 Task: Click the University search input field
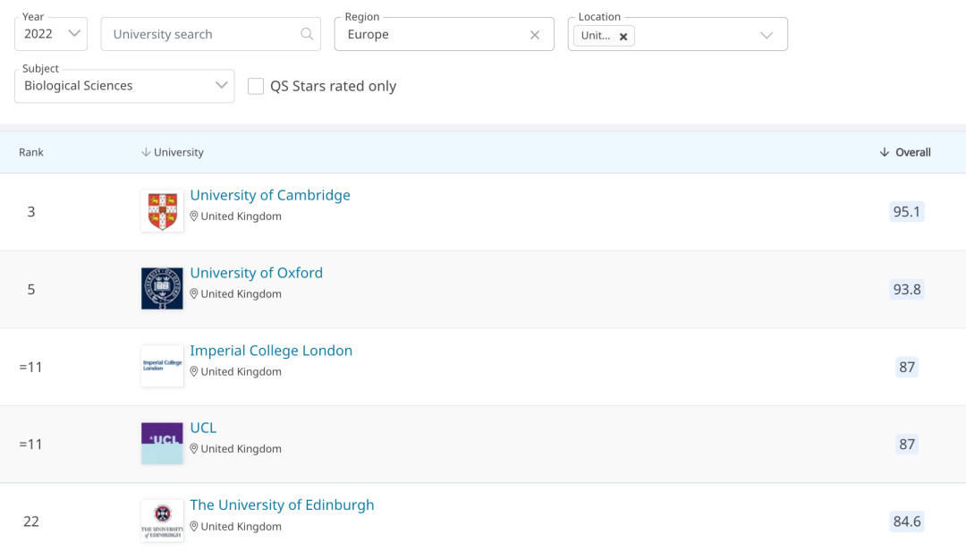click(201, 34)
